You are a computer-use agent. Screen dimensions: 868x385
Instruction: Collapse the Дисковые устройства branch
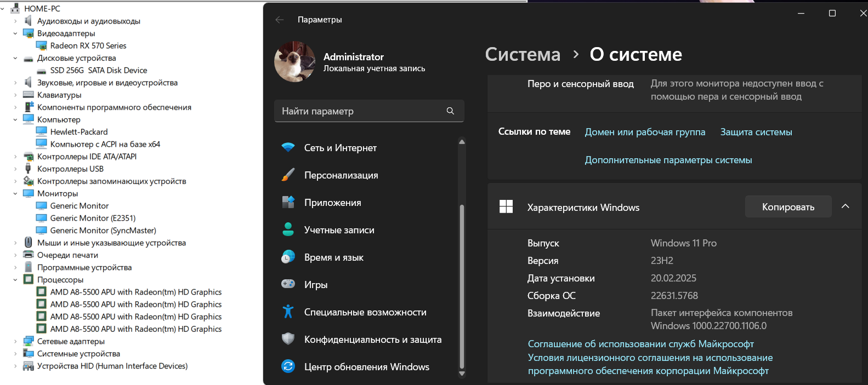(15, 58)
